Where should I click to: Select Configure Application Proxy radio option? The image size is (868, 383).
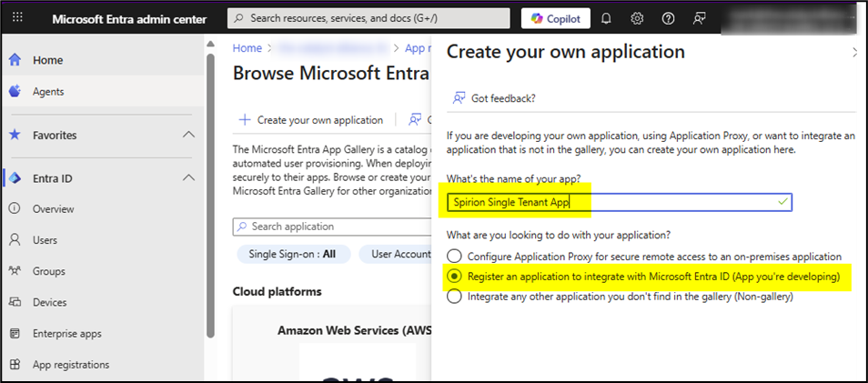coord(452,257)
